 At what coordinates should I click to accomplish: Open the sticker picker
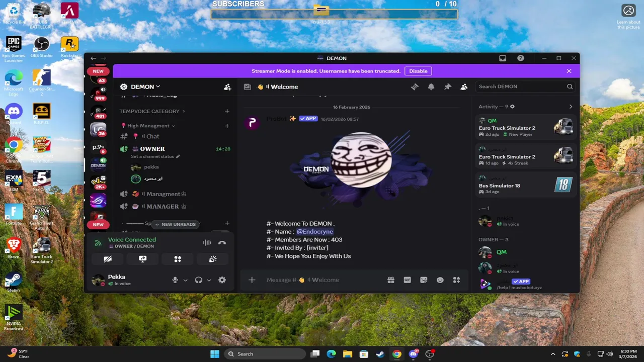point(424,280)
